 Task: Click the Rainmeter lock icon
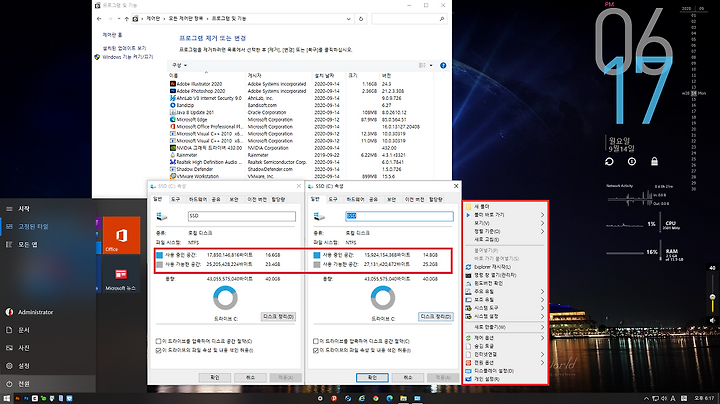(654, 161)
